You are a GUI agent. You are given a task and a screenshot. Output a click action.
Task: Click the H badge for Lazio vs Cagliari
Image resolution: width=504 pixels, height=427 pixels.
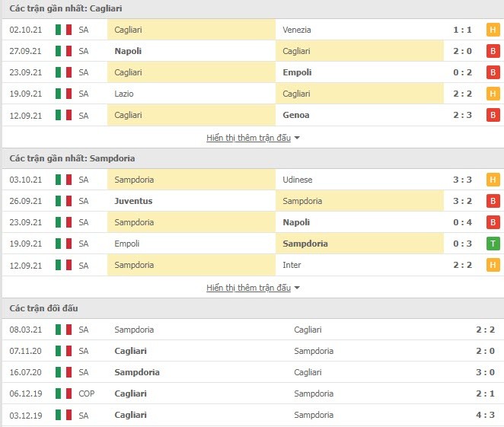click(x=493, y=94)
